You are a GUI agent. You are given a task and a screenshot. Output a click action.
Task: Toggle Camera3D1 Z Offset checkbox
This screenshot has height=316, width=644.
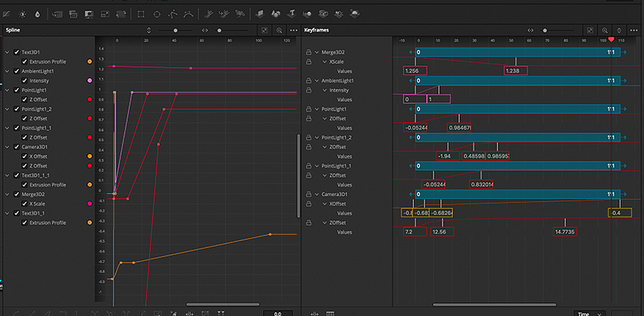point(25,166)
